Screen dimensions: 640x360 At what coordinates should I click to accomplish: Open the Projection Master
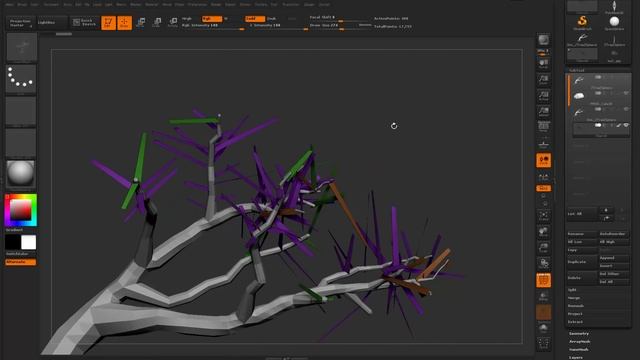click(x=20, y=23)
